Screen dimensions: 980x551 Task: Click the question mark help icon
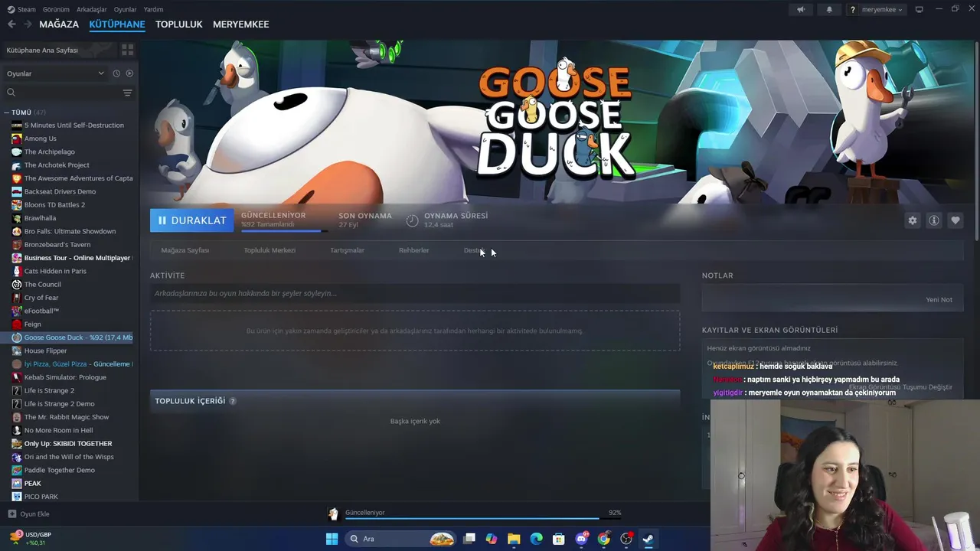852,10
